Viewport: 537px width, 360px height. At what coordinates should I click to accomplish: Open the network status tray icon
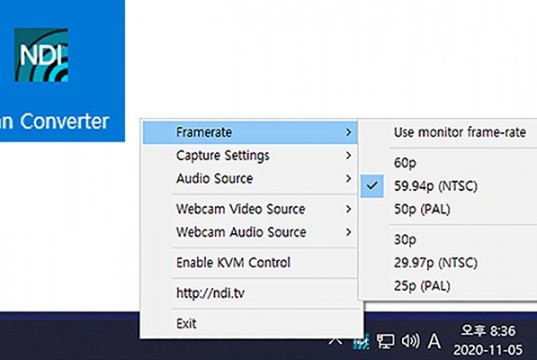coord(385,341)
